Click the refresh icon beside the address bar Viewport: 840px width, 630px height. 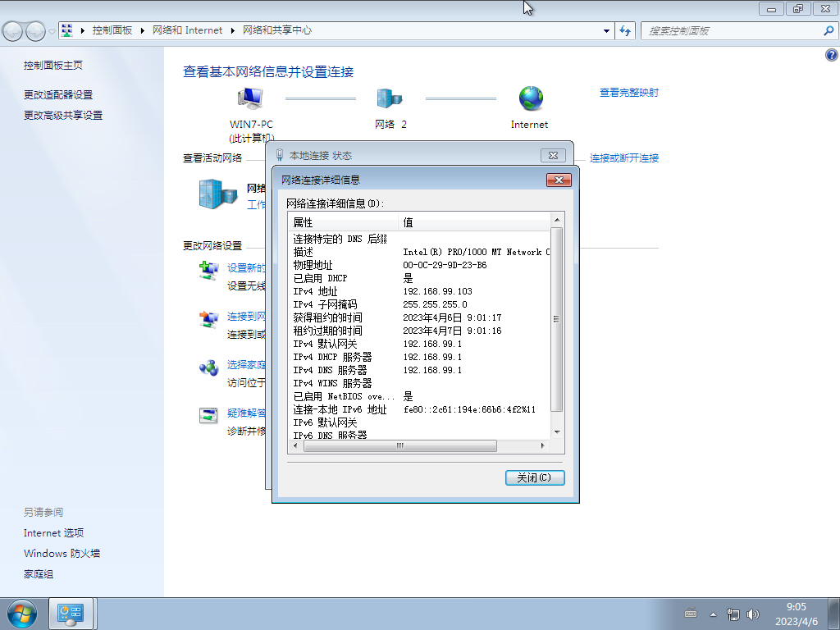pos(625,30)
